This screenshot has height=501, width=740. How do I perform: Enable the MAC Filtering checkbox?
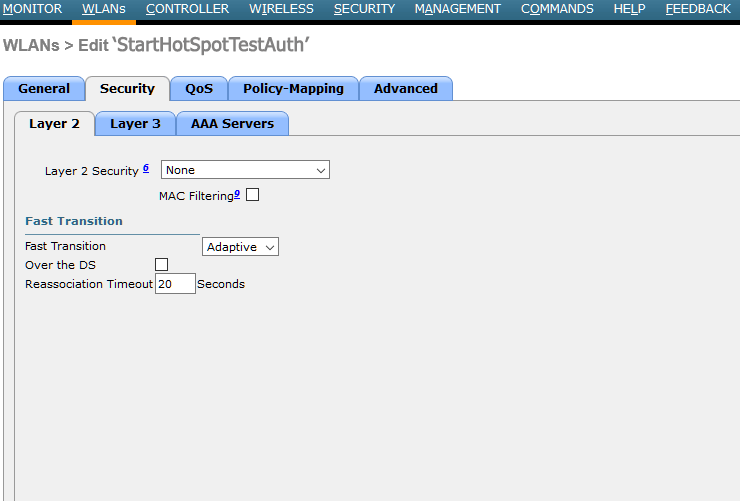[x=252, y=195]
